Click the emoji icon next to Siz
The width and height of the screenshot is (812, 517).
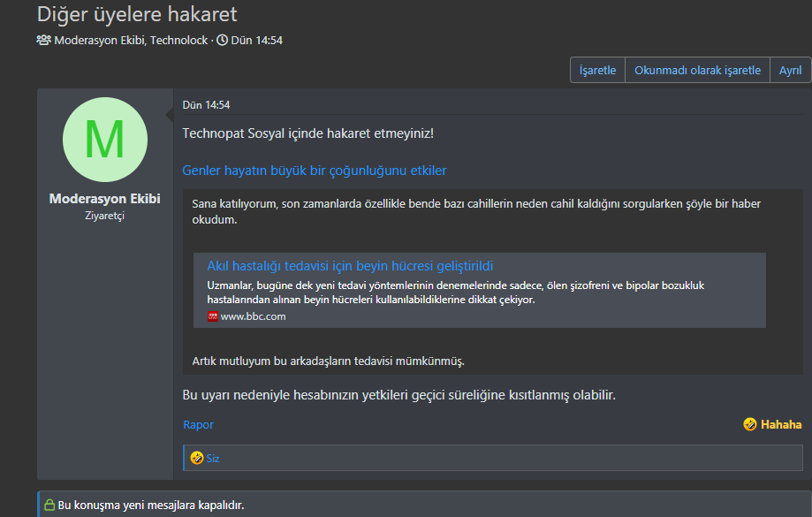coord(197,458)
